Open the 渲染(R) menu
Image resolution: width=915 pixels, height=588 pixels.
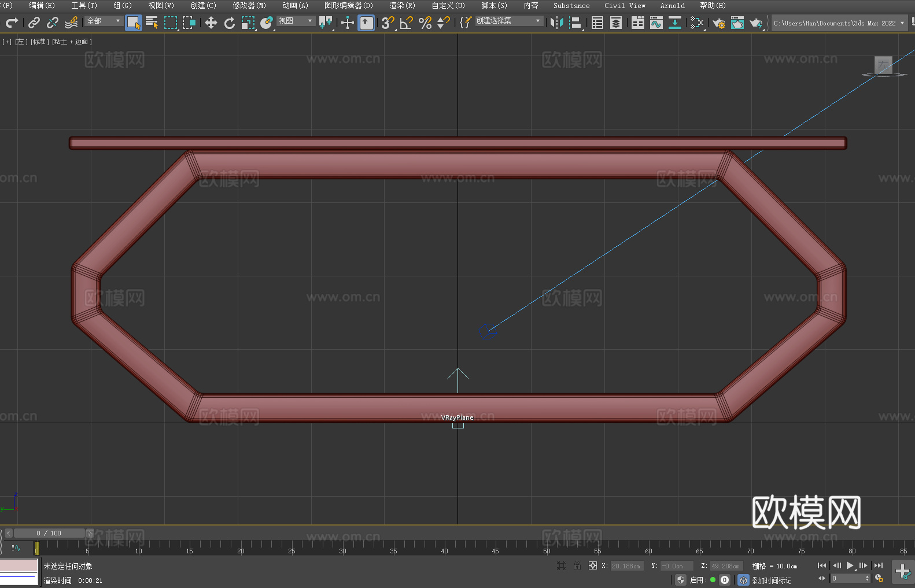coord(402,5)
